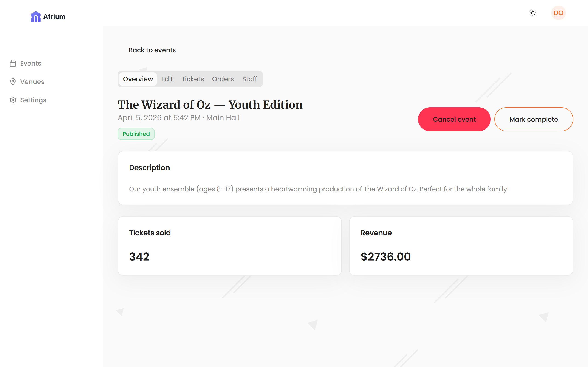Image resolution: width=588 pixels, height=367 pixels.
Task: Select the Events calendar icon in sidebar
Action: [x=13, y=63]
